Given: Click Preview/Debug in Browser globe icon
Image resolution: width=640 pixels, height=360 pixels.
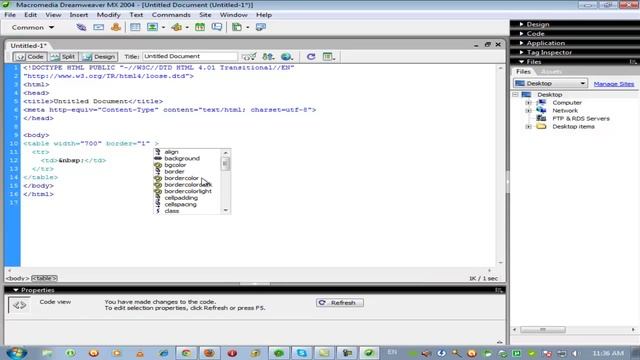Looking at the screenshot, I should coord(287,57).
